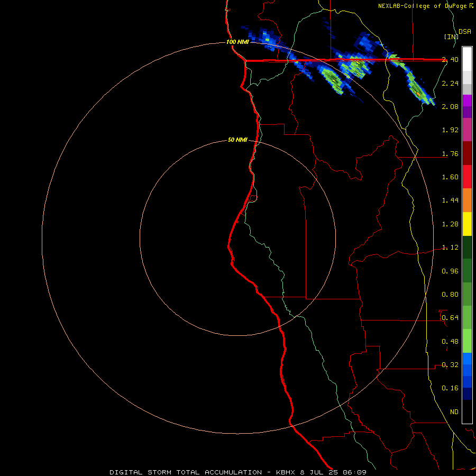Screen dimensions: 476x476
Task: Pick the black ND swatch on the legend
Action: click(467, 411)
